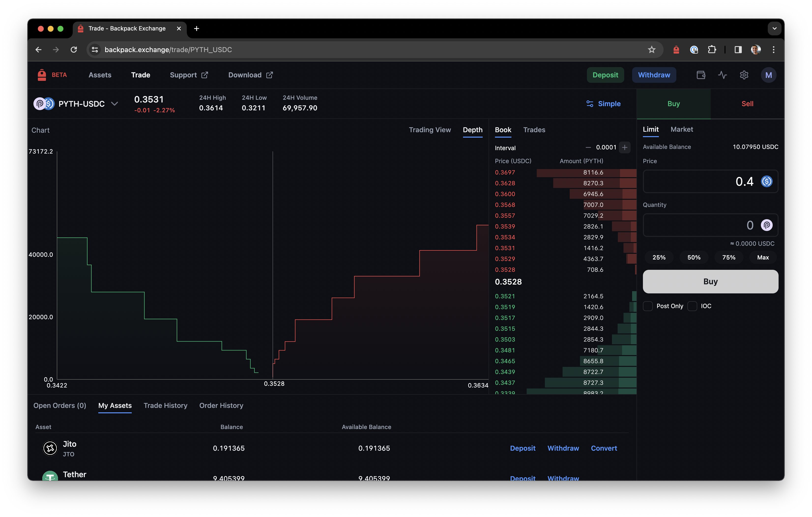Click the Backpack logo in the header

pos(42,75)
